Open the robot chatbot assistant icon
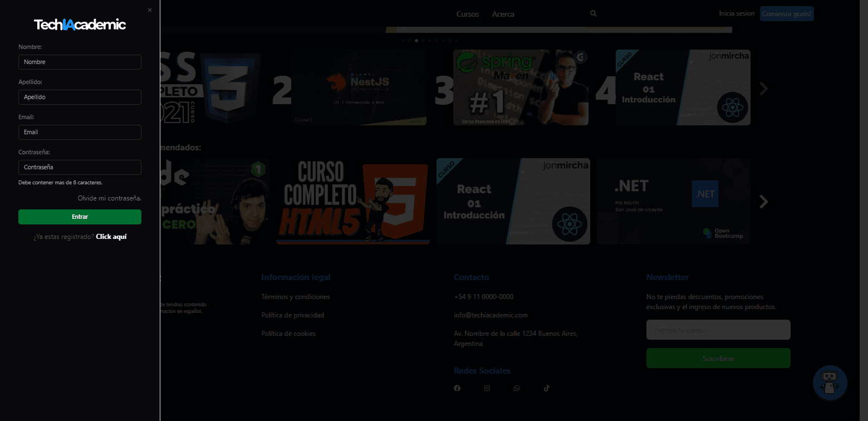Image resolution: width=868 pixels, height=421 pixels. coord(830,383)
